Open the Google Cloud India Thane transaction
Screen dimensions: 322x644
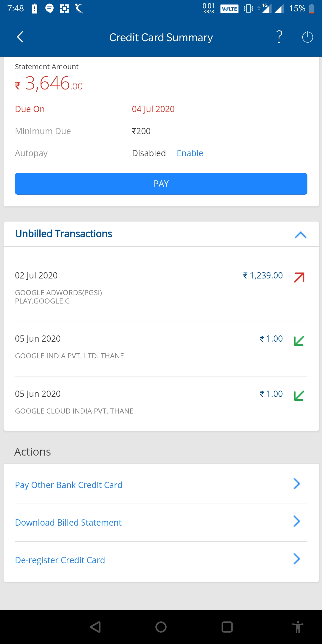pos(161,402)
